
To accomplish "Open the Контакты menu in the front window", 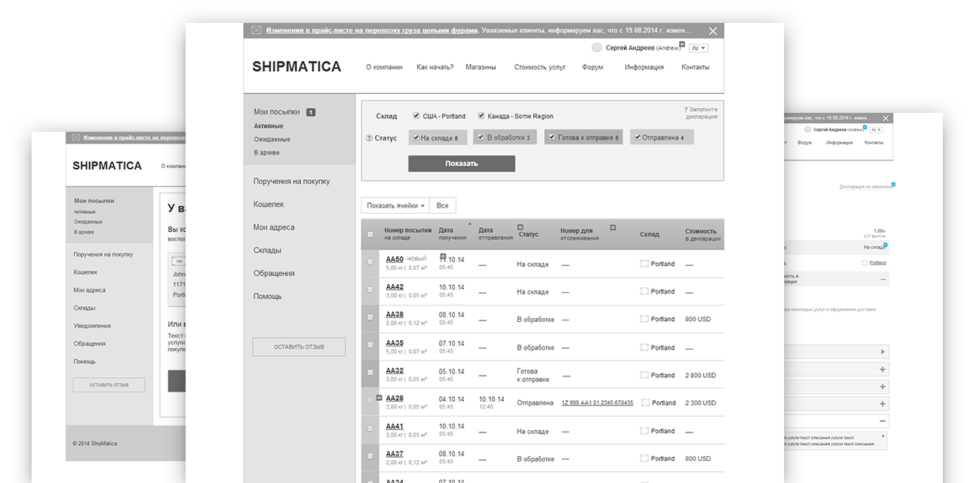I will [x=696, y=67].
